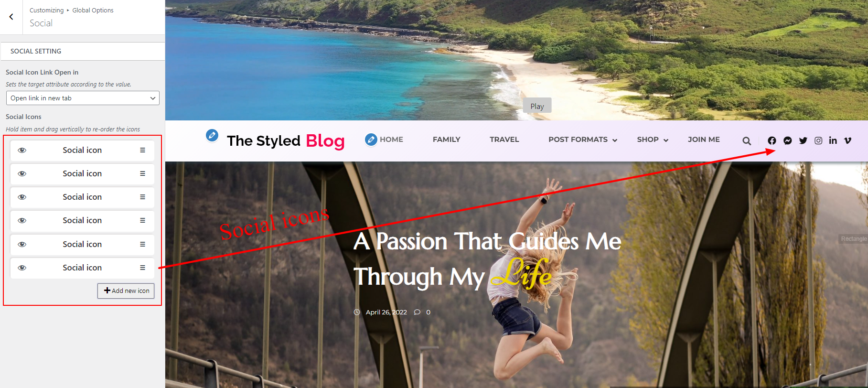The height and width of the screenshot is (388, 868).
Task: Click the LinkedIn icon in header
Action: tap(833, 140)
